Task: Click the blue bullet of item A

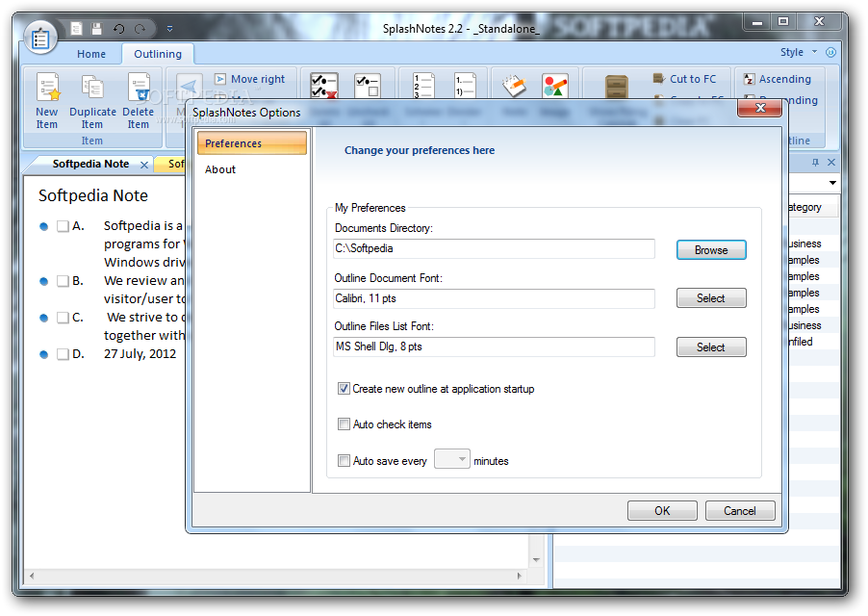Action: point(43,226)
